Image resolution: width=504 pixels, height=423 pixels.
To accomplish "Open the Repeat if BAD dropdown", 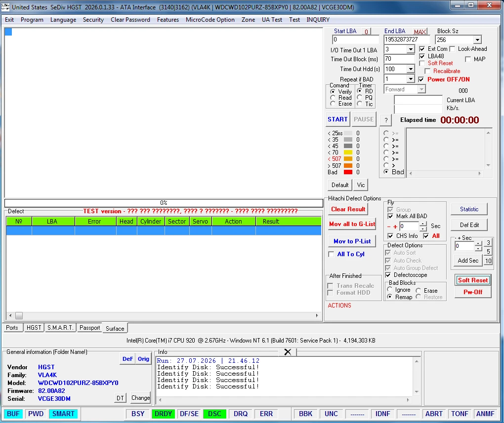I will pos(411,79).
